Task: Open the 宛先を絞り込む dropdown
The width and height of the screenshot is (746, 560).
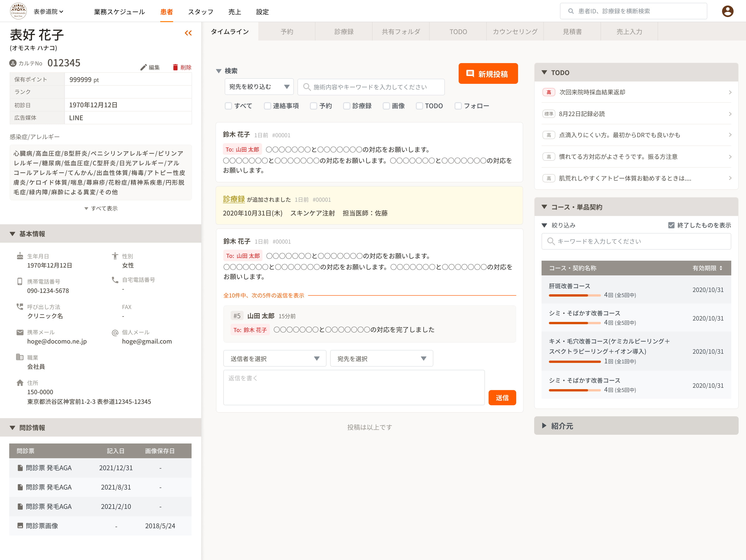Action: pyautogui.click(x=259, y=87)
